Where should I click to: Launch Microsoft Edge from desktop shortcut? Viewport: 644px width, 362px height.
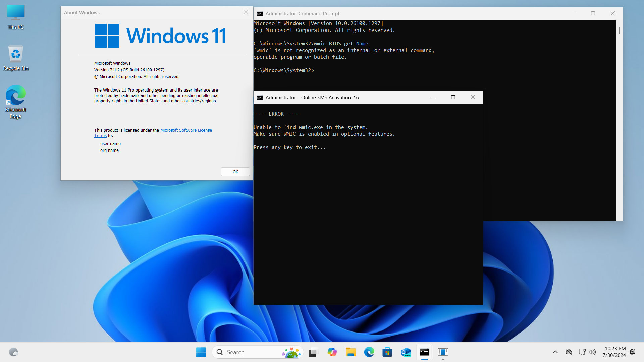(x=16, y=102)
